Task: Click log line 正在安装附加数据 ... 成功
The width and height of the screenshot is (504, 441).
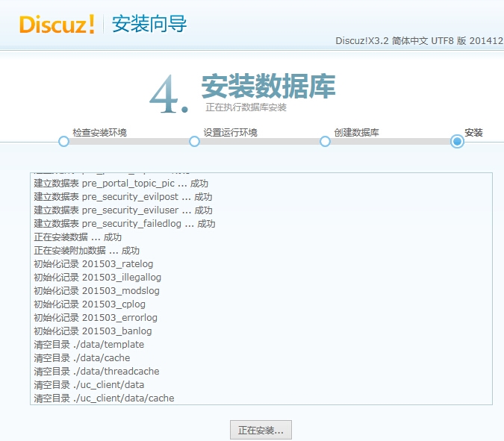Action: pyautogui.click(x=87, y=251)
